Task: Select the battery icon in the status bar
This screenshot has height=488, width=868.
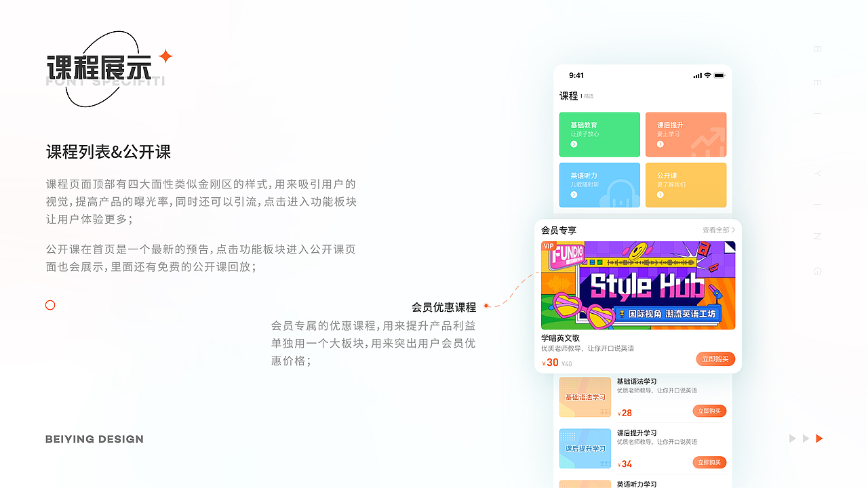Action: coord(719,76)
